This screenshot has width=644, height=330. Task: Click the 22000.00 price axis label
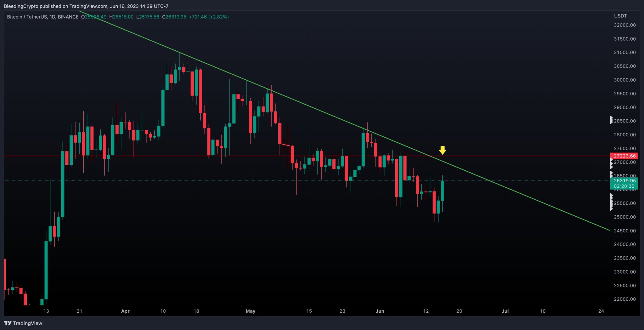click(x=625, y=299)
